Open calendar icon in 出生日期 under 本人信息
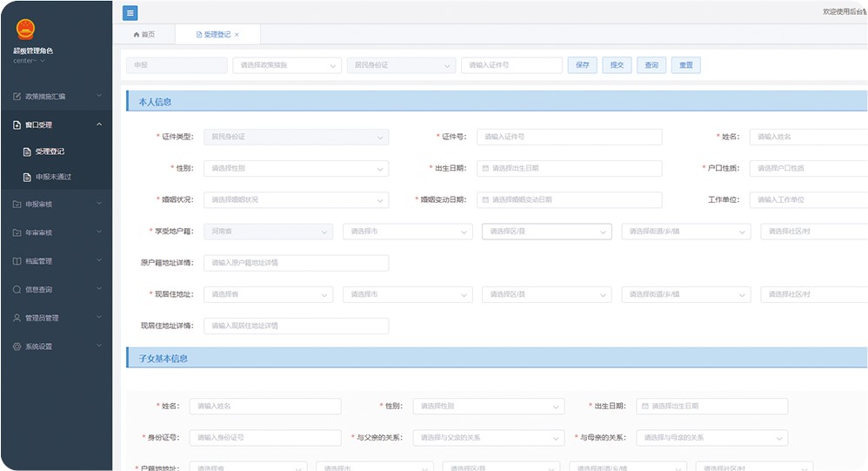The image size is (868, 471). [x=485, y=168]
